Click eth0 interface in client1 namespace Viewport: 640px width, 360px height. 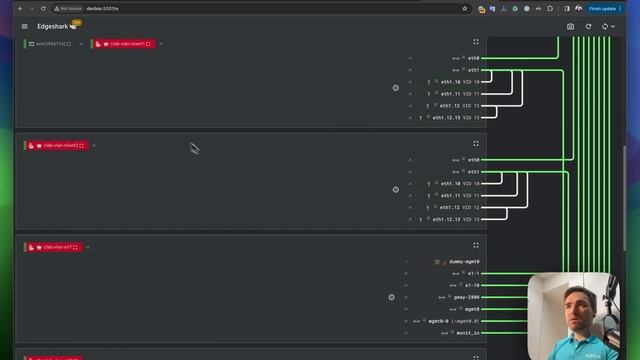tap(473, 58)
